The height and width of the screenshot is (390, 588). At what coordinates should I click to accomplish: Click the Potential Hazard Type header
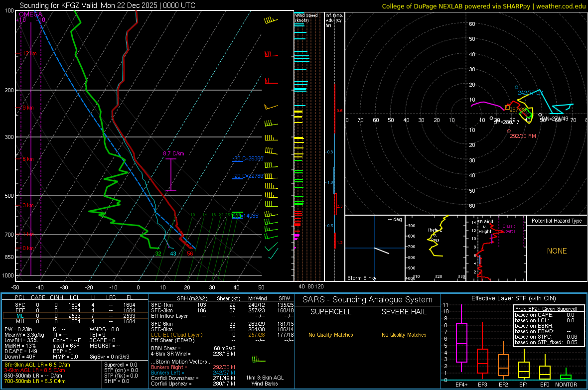[557, 221]
